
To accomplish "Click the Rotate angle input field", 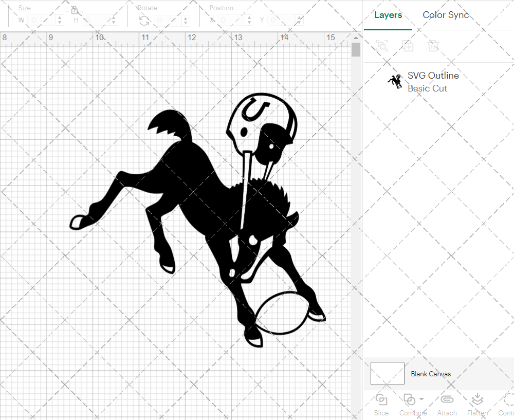I will pos(168,21).
